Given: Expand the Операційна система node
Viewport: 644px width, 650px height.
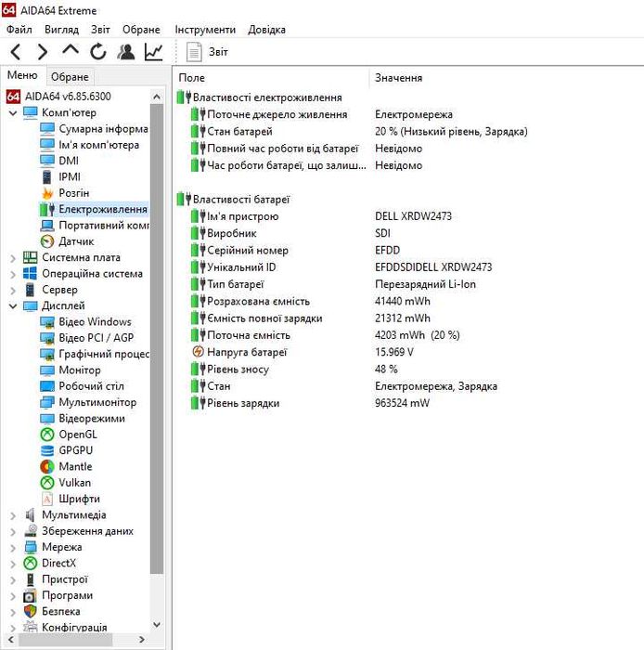Looking at the screenshot, I should click(x=13, y=274).
